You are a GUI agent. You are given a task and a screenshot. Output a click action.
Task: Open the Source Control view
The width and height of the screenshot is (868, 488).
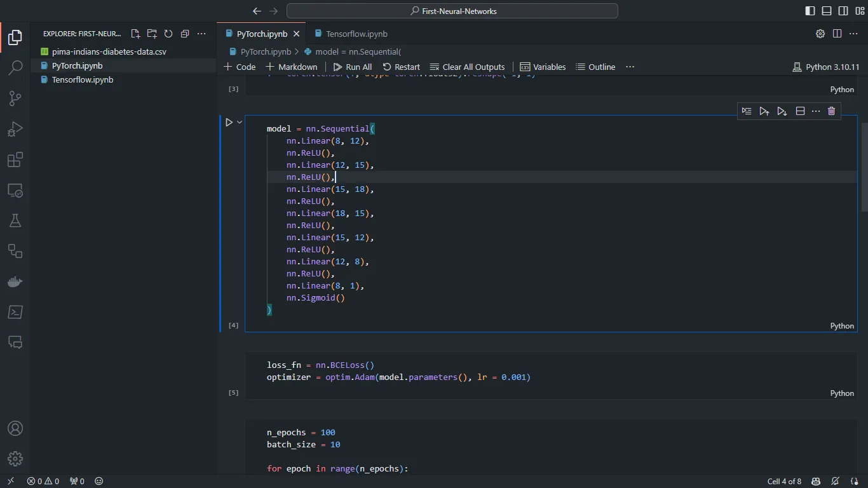tap(15, 98)
